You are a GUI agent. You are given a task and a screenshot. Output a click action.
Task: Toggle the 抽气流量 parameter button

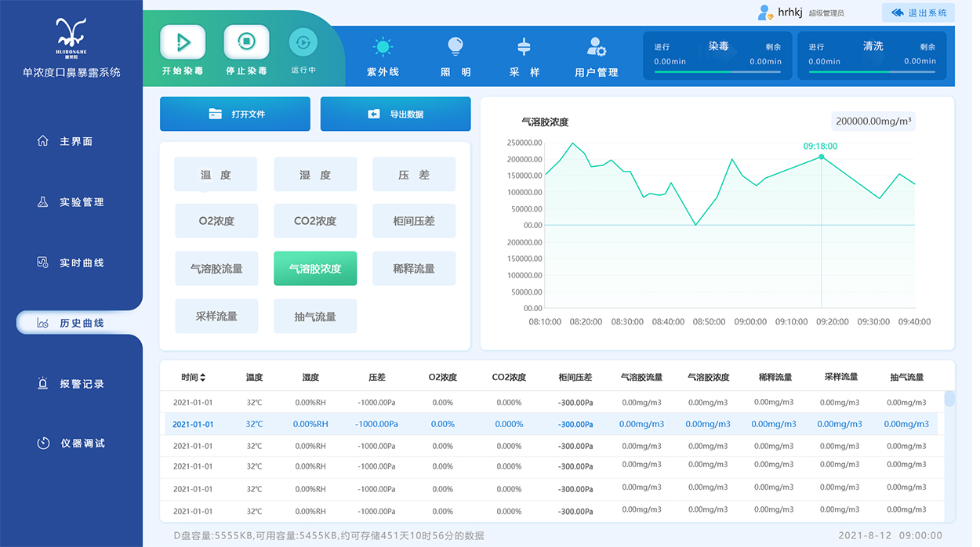314,316
